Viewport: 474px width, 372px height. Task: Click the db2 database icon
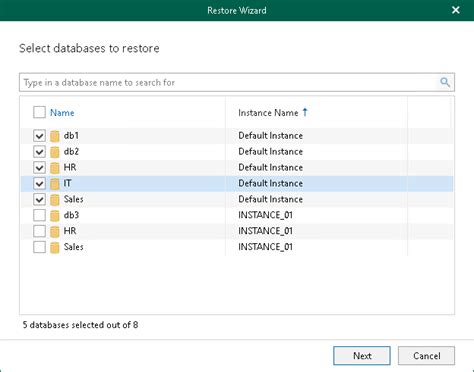55,152
